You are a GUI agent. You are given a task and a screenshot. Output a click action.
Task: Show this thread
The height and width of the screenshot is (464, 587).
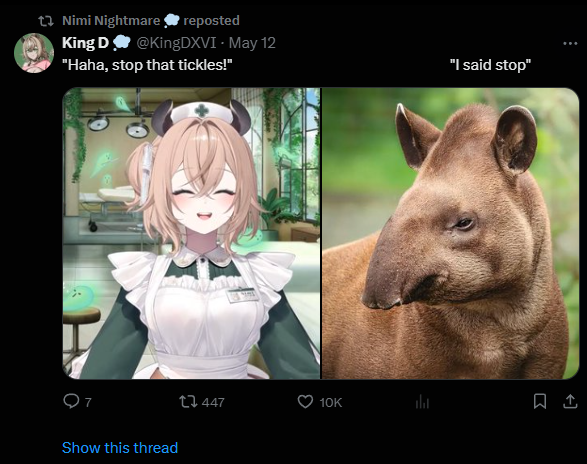pos(120,448)
